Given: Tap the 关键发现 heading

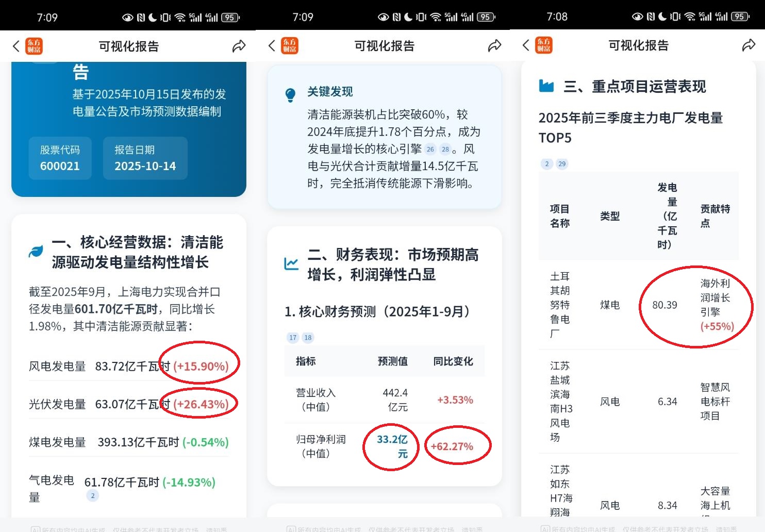Looking at the screenshot, I should [330, 92].
